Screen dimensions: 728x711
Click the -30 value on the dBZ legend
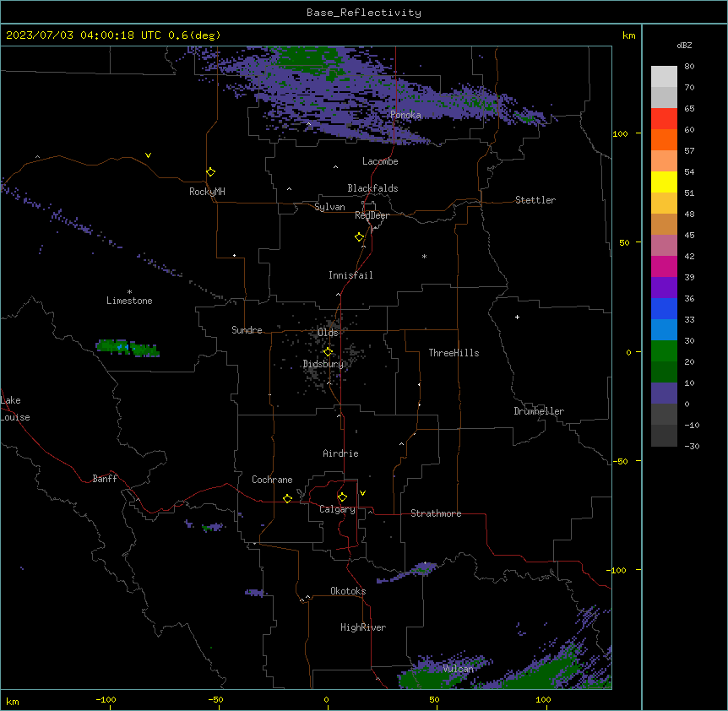[692, 446]
